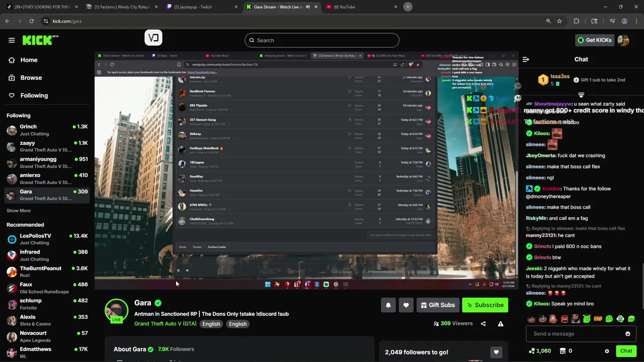
Task: Click the KICK logo
Action: click(x=40, y=40)
